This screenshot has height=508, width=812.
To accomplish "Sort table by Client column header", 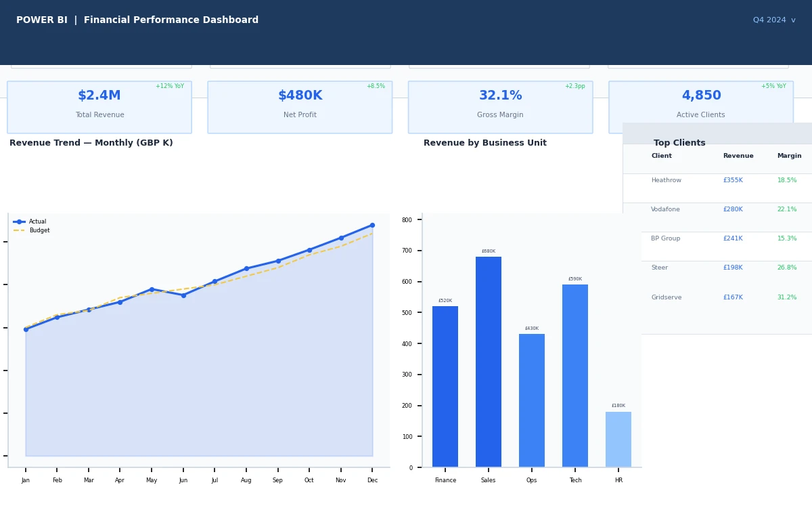I will 661,156.
